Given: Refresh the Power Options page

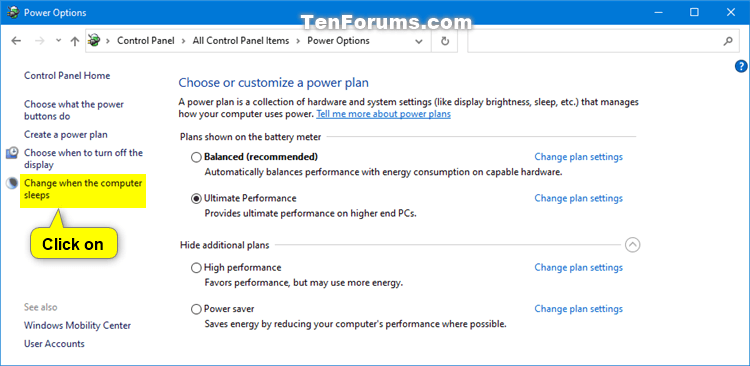Looking at the screenshot, I should (445, 41).
